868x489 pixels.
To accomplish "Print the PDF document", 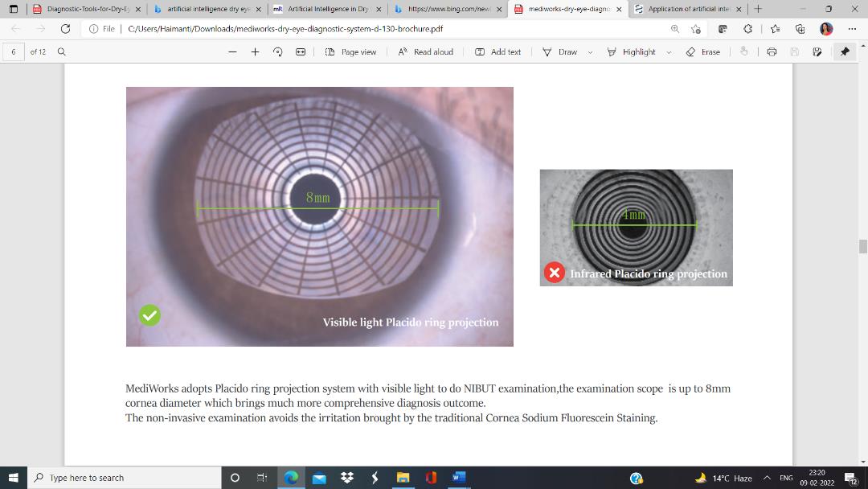I will [x=772, y=51].
